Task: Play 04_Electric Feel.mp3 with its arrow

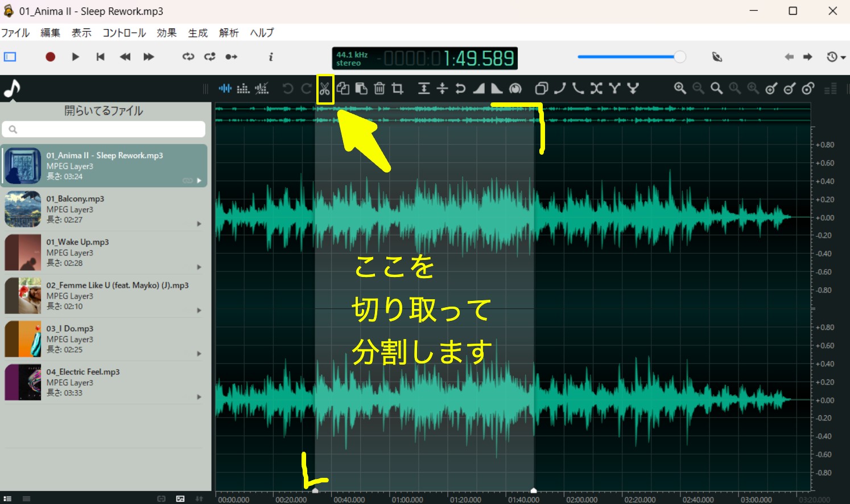Action: coord(199,397)
